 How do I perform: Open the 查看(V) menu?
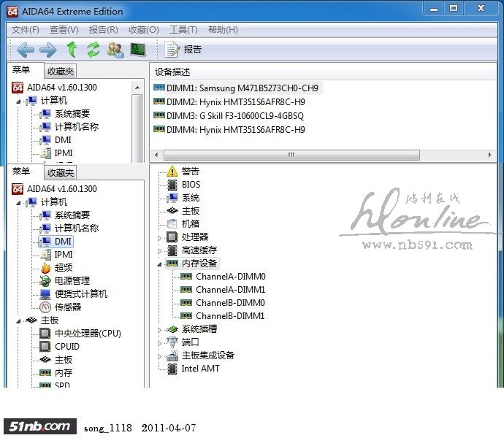click(64, 30)
